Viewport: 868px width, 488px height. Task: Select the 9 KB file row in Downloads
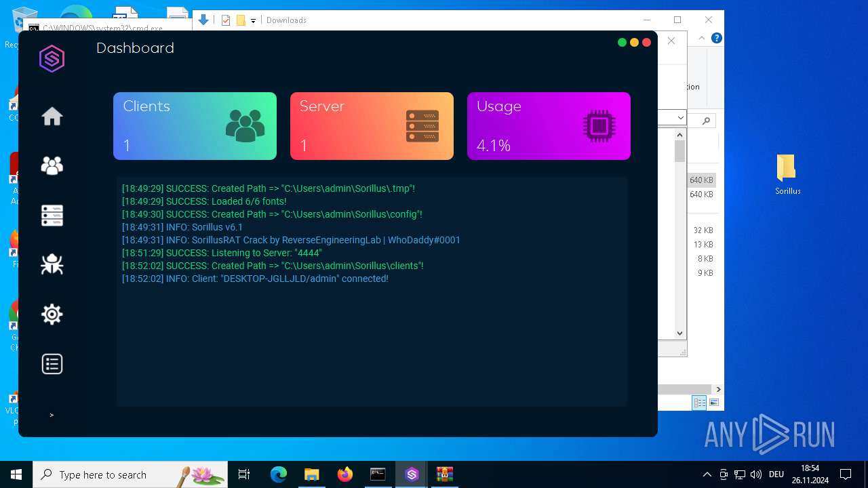[703, 273]
